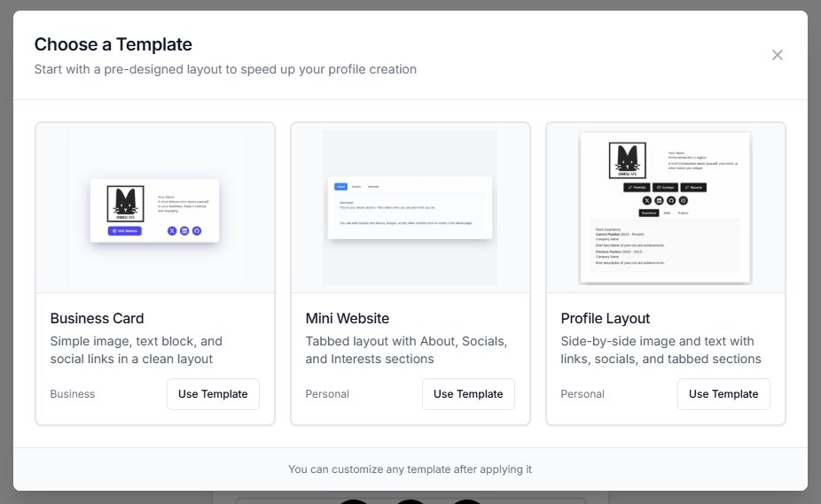
Task: Click the footer note about customizing templates
Action: coord(410,469)
